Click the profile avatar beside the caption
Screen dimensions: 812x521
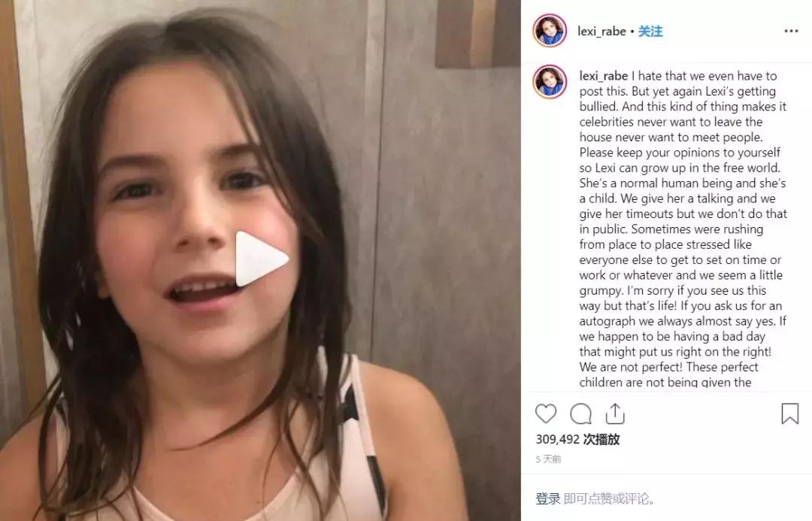pyautogui.click(x=550, y=81)
